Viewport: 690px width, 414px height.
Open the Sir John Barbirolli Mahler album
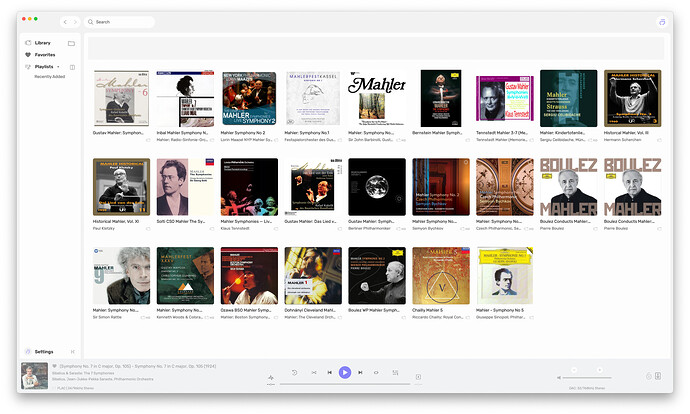click(x=377, y=98)
